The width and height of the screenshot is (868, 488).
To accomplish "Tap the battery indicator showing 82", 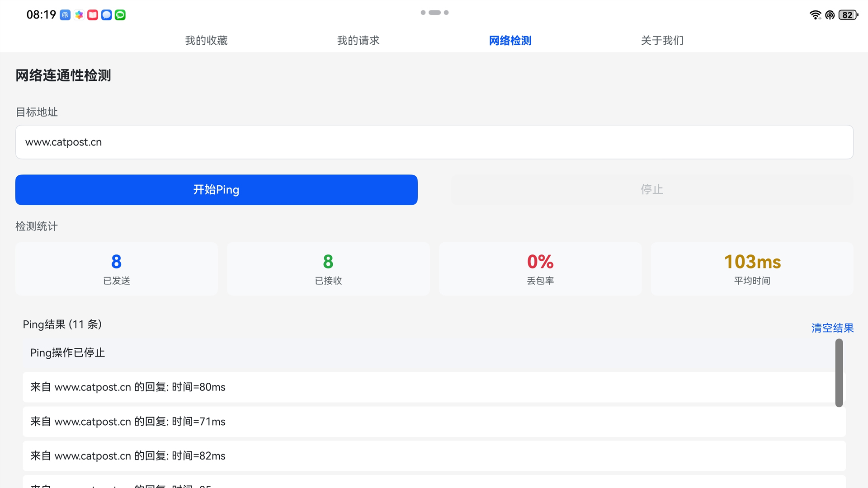I will coord(848,14).
